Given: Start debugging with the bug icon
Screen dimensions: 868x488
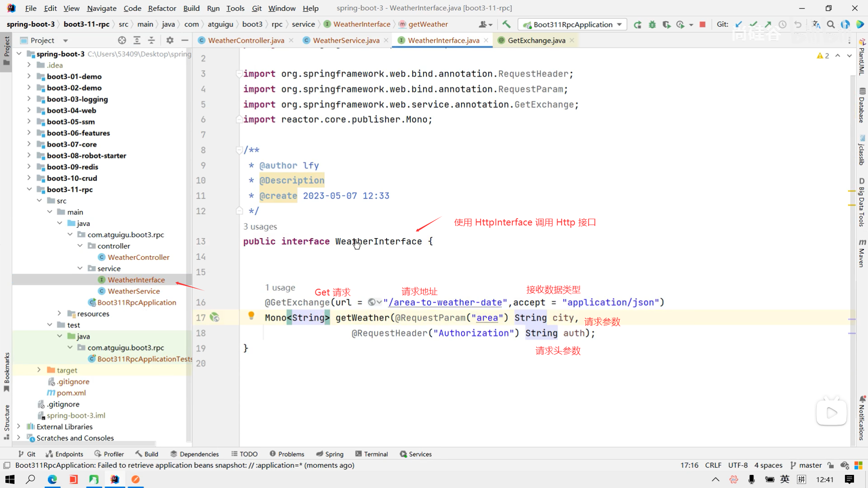Looking at the screenshot, I should tap(652, 24).
